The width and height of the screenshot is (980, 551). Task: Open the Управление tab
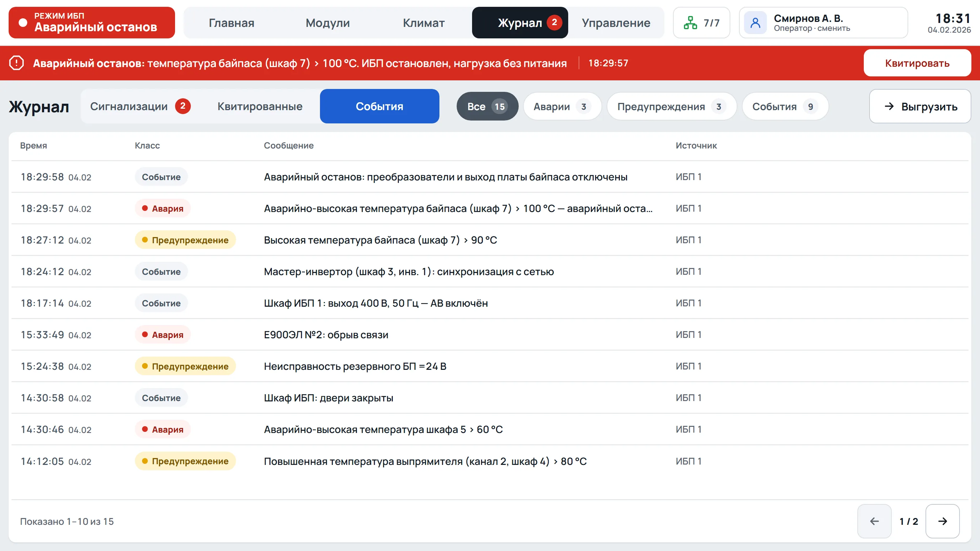point(616,23)
